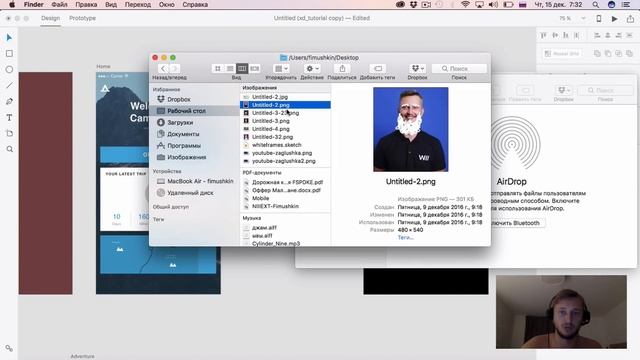The image size is (640, 360).
Task: Open Arrange dropdown in Finder toolbar
Action: 281,69
